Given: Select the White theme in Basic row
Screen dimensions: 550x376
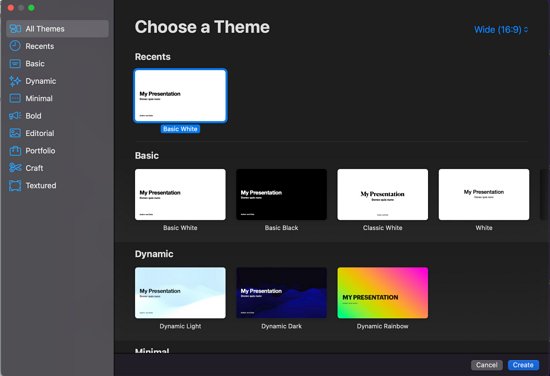Looking at the screenshot, I should click(484, 195).
